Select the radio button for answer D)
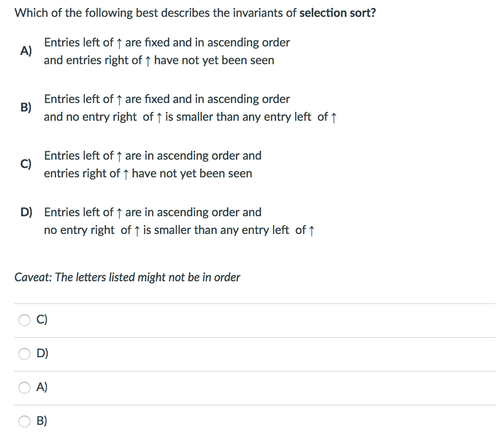The image size is (504, 435). pyautogui.click(x=25, y=354)
